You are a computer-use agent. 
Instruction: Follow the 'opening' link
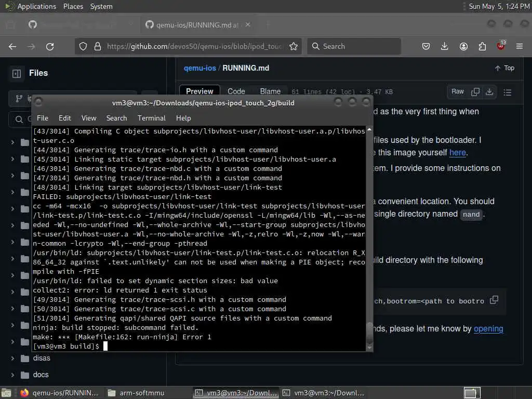pyautogui.click(x=488, y=329)
